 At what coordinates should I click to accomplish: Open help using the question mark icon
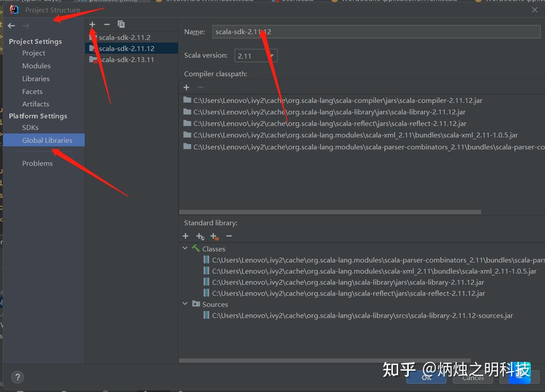click(x=17, y=377)
